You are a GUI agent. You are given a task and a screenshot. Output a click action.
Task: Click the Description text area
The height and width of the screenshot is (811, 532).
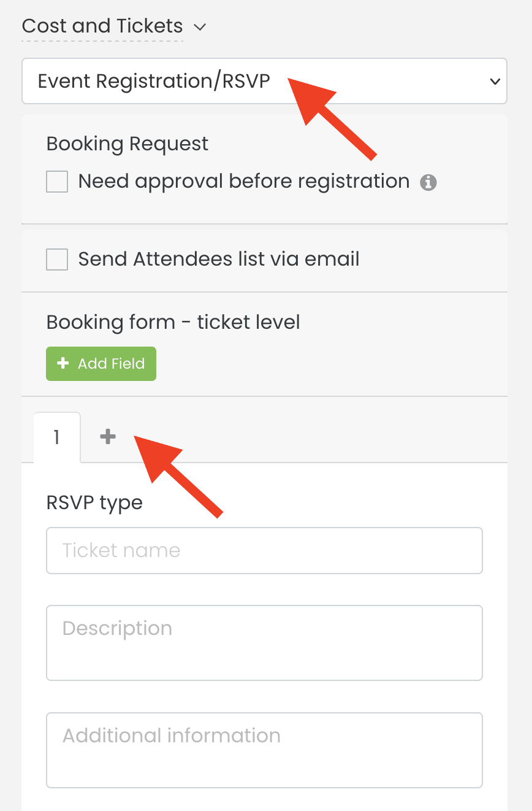(264, 642)
